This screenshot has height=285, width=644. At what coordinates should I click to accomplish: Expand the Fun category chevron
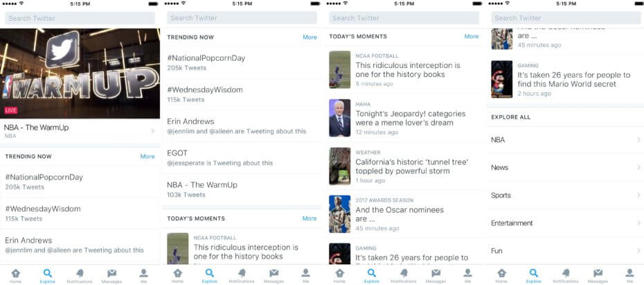(638, 251)
